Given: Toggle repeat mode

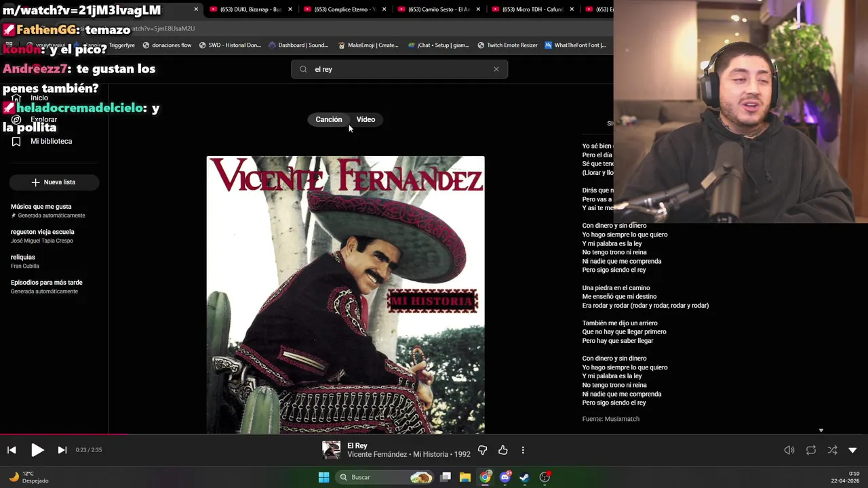Looking at the screenshot, I should click(x=811, y=450).
